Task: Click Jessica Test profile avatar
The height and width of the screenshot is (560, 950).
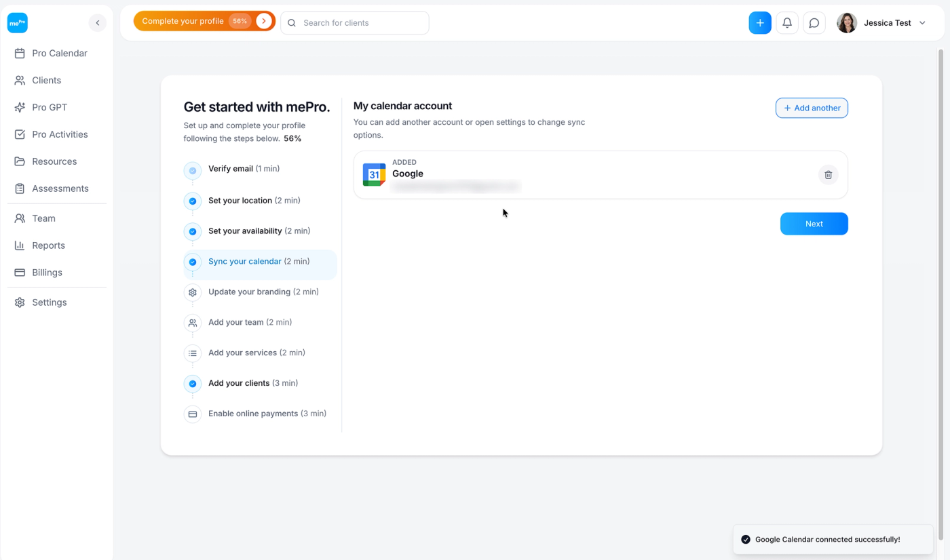Action: pos(847,22)
